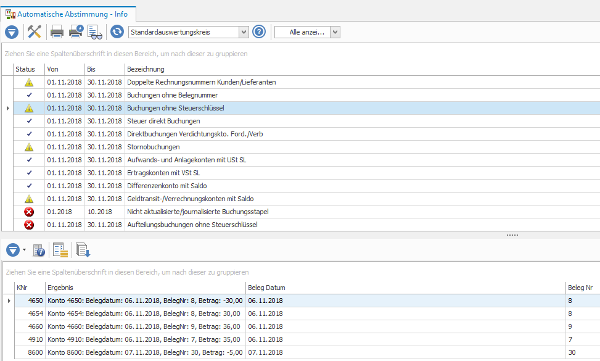Click Bis cell 10.2018 of Buchungsstapel row
The width and height of the screenshot is (600, 361).
[x=100, y=212]
